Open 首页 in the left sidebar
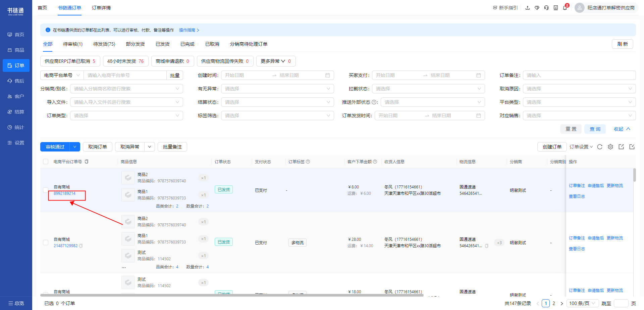The width and height of the screenshot is (644, 310). click(16, 35)
